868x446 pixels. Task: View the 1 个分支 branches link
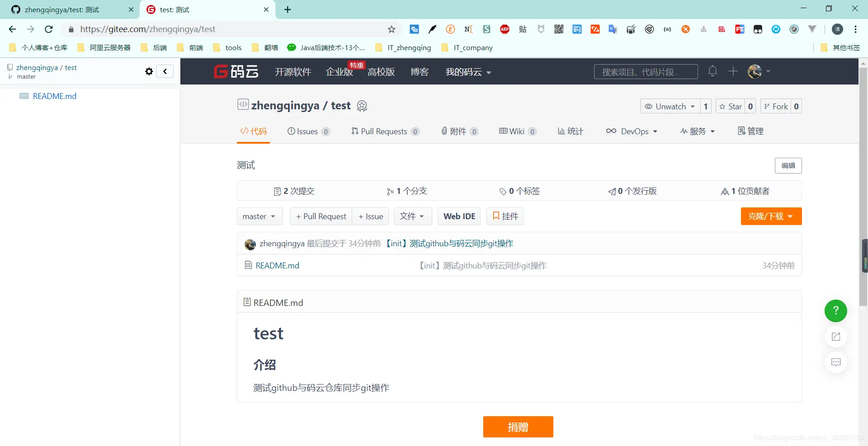[x=407, y=191]
